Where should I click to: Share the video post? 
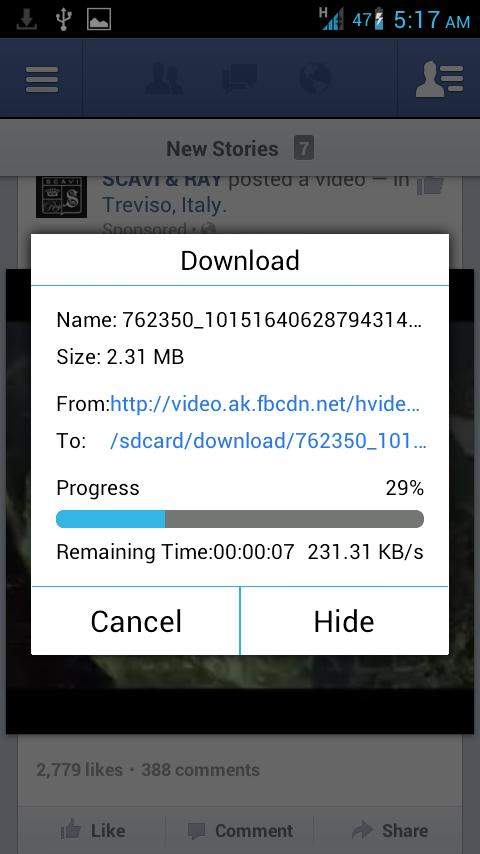[x=390, y=831]
